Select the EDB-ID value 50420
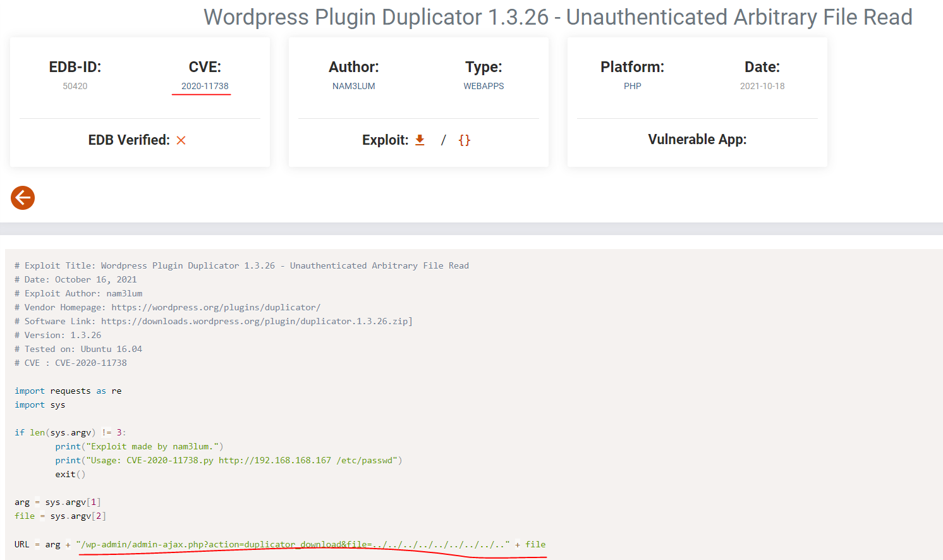The height and width of the screenshot is (560, 943). pos(75,86)
